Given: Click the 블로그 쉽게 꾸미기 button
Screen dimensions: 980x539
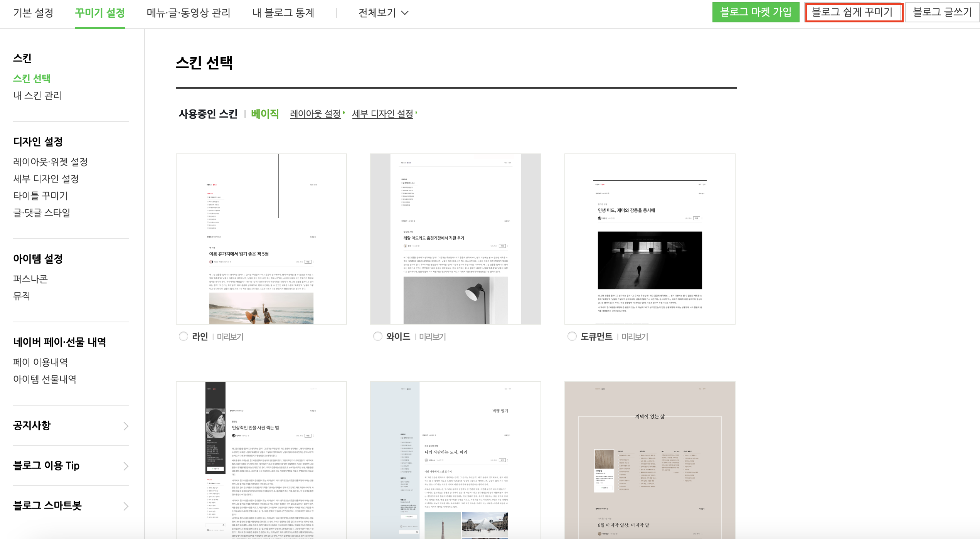Looking at the screenshot, I should 853,12.
